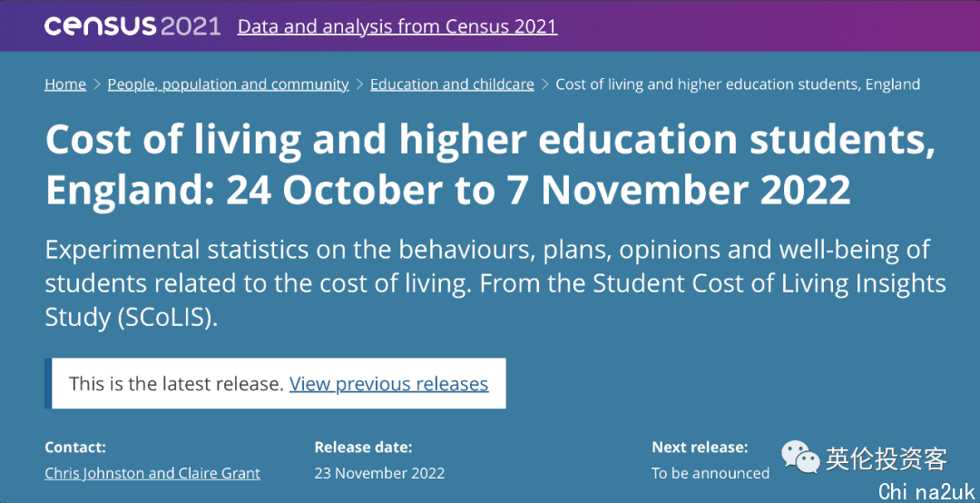This screenshot has width=980, height=503.
Task: Click the Experimental statistics summary paragraph
Action: pyautogui.click(x=495, y=283)
